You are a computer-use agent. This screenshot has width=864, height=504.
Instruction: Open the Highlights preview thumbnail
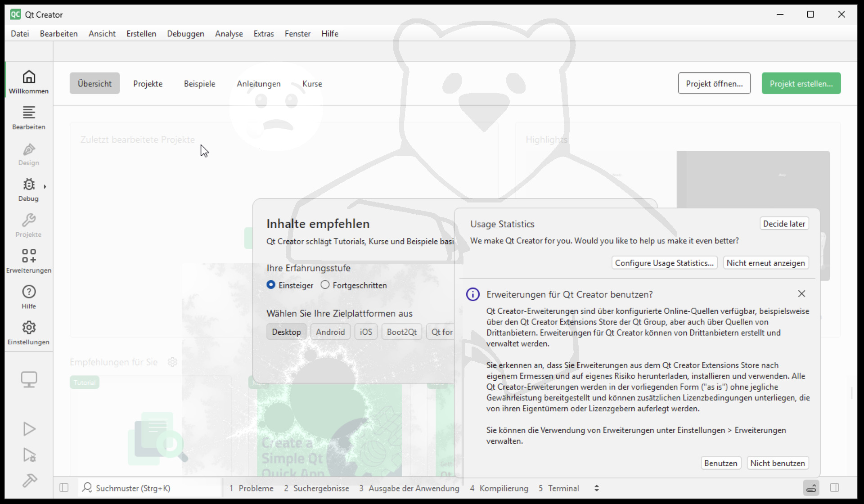click(x=753, y=216)
